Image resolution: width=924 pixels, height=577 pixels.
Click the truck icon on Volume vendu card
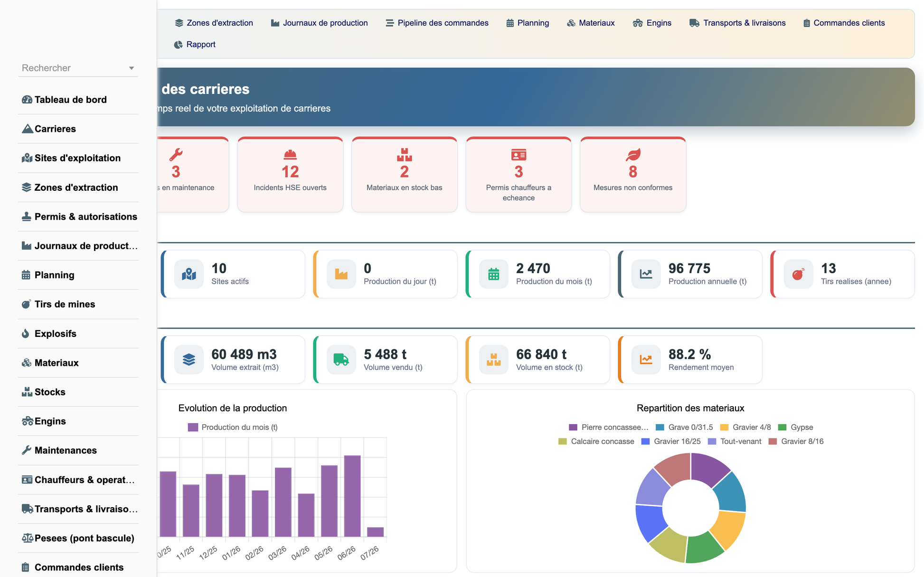[x=341, y=360]
